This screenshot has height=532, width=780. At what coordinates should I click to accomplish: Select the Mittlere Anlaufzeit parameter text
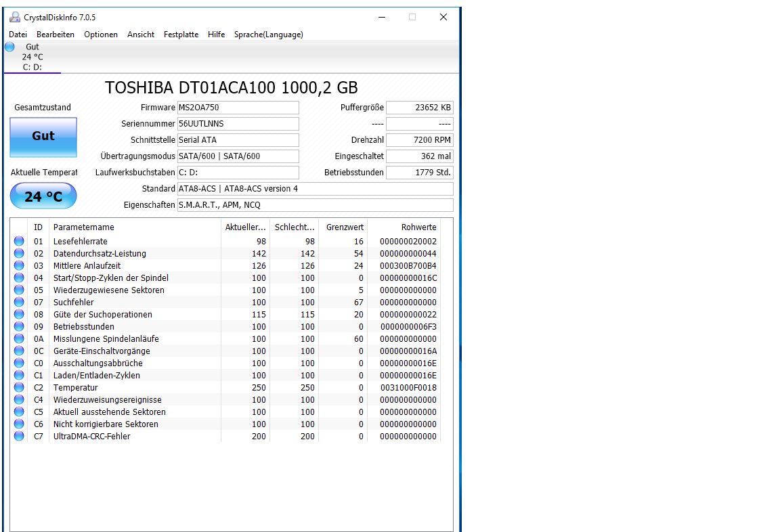coord(87,265)
